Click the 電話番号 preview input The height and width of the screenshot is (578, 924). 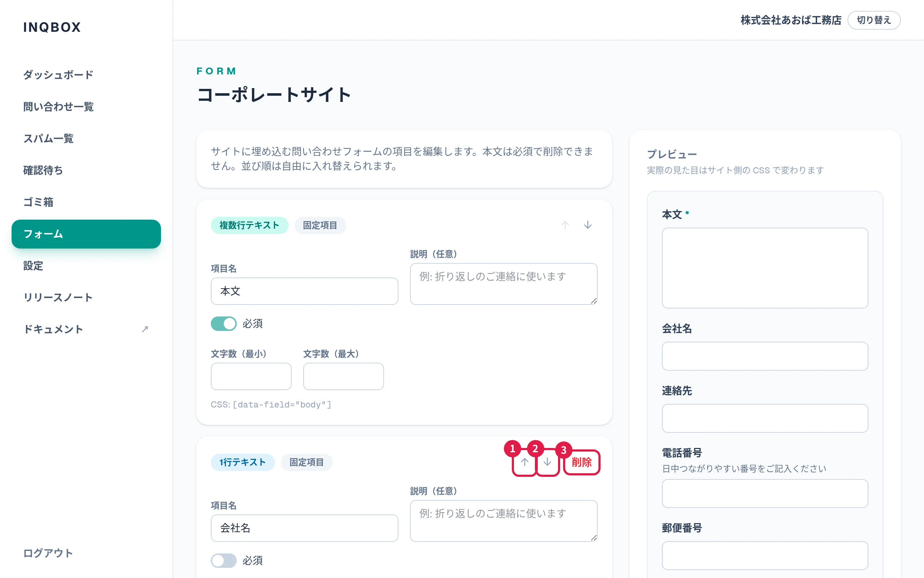point(765,493)
